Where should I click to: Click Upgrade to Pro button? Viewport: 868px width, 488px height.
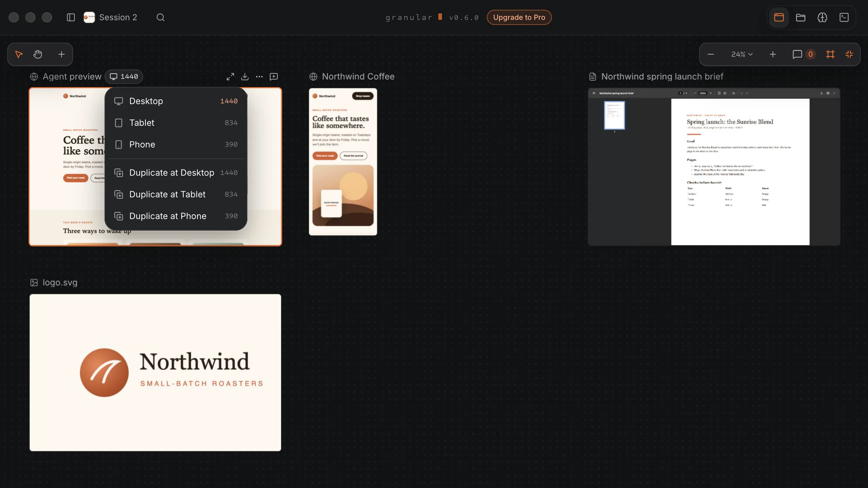click(x=519, y=17)
